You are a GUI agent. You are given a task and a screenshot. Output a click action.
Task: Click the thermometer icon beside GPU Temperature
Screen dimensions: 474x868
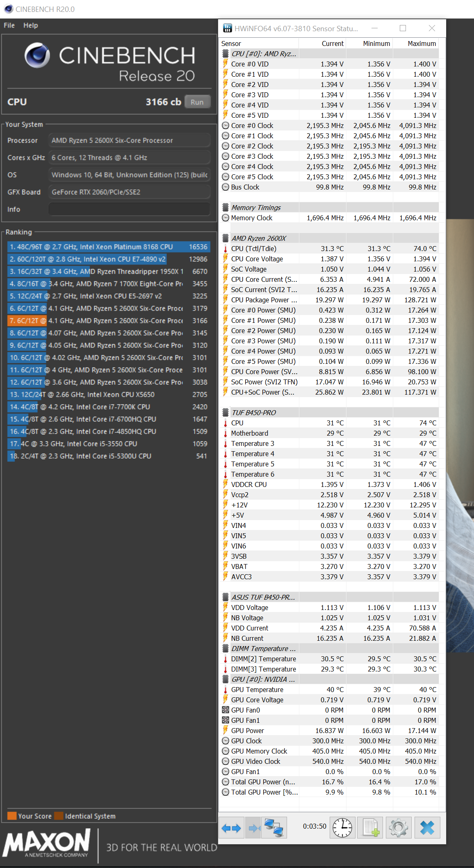[x=225, y=690]
